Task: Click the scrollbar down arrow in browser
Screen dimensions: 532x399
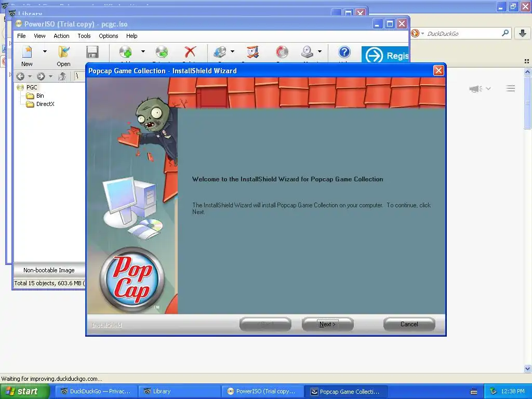Action: [527, 369]
